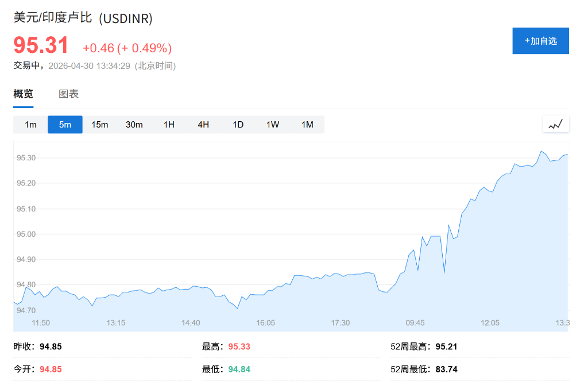Select the 52周最高 95.21 value

(x=445, y=346)
